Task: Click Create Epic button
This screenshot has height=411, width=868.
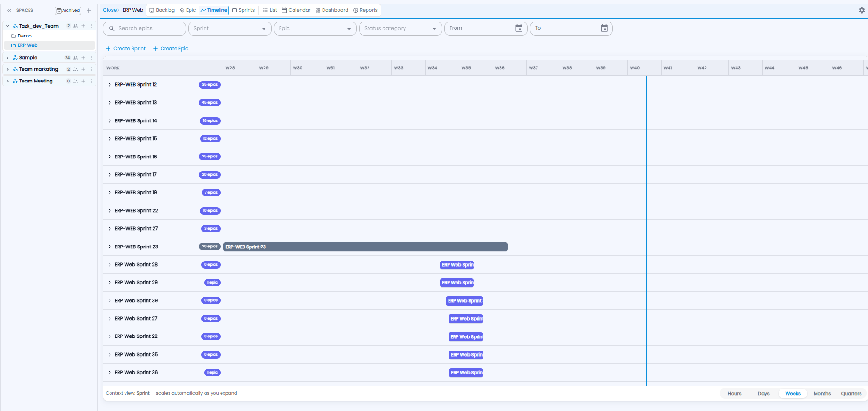Action: tap(170, 49)
